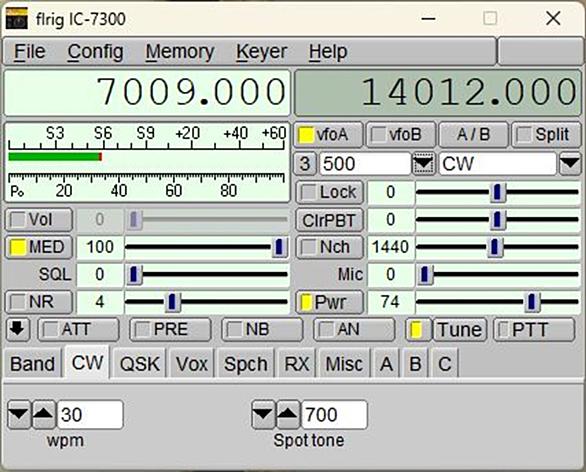The image size is (586, 472).
Task: Enable the ATT attenuator
Action: coord(78,329)
